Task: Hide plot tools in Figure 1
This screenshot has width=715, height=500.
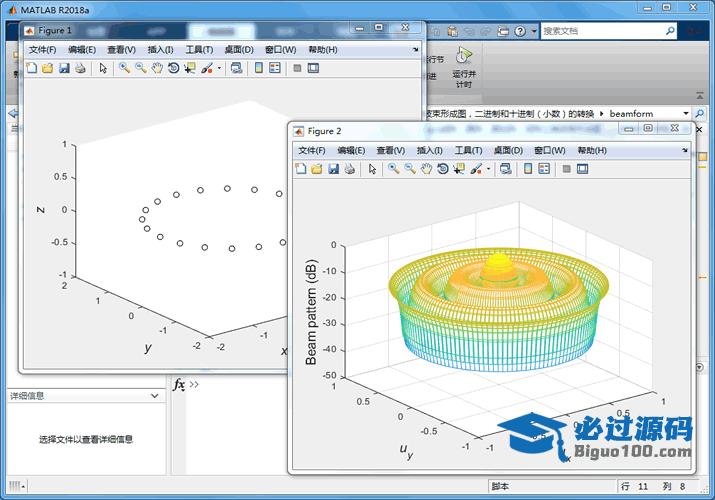Action: [297, 68]
